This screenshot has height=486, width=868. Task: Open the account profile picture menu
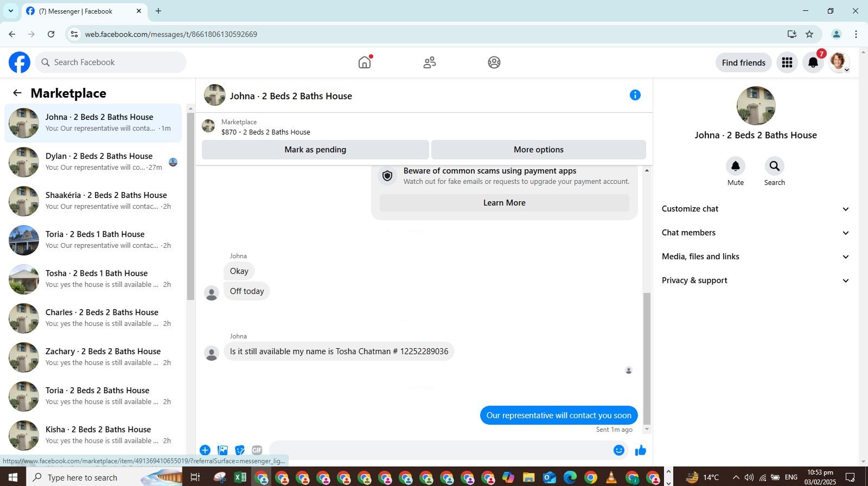839,62
